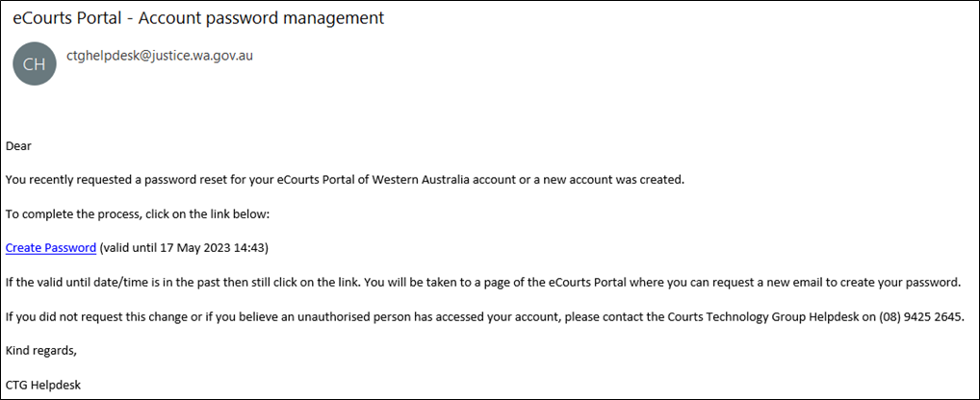This screenshot has width=980, height=400.
Task: Click "Account password management" in the subject
Action: (x=261, y=18)
